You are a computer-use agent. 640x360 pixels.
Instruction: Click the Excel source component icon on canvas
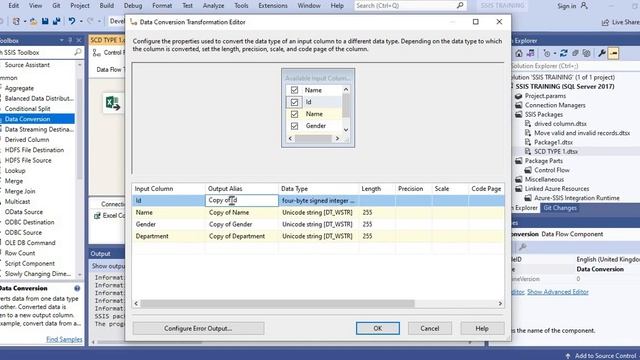click(113, 103)
